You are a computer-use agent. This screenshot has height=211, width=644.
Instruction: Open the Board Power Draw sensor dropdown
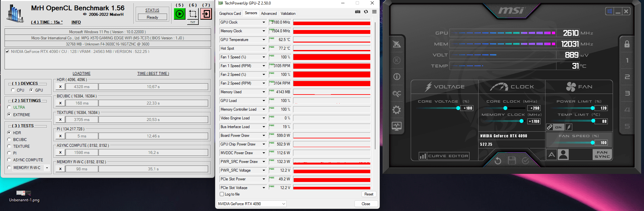coord(264,136)
